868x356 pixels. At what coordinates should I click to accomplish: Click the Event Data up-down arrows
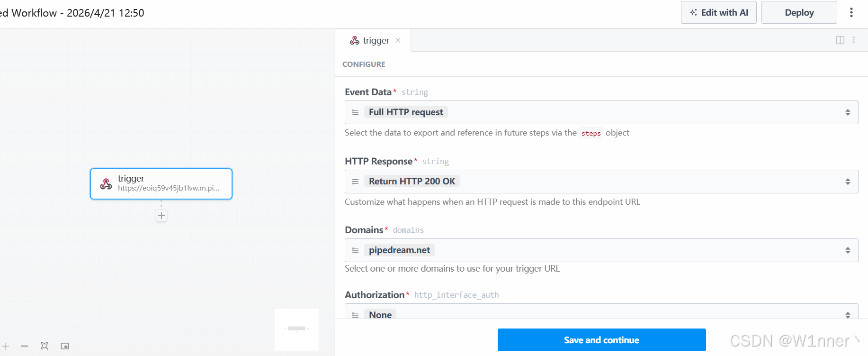tap(848, 112)
